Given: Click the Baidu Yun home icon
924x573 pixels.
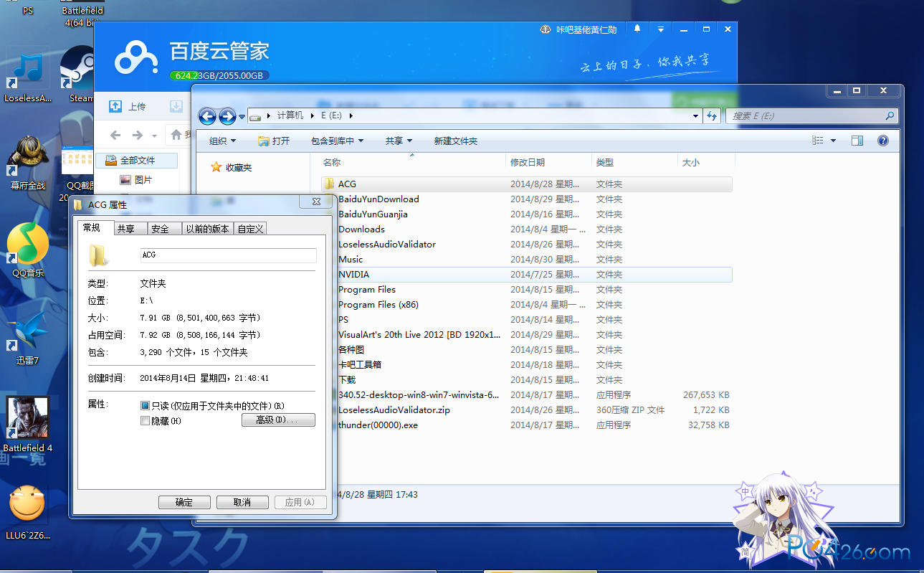Looking at the screenshot, I should pyautogui.click(x=176, y=134).
